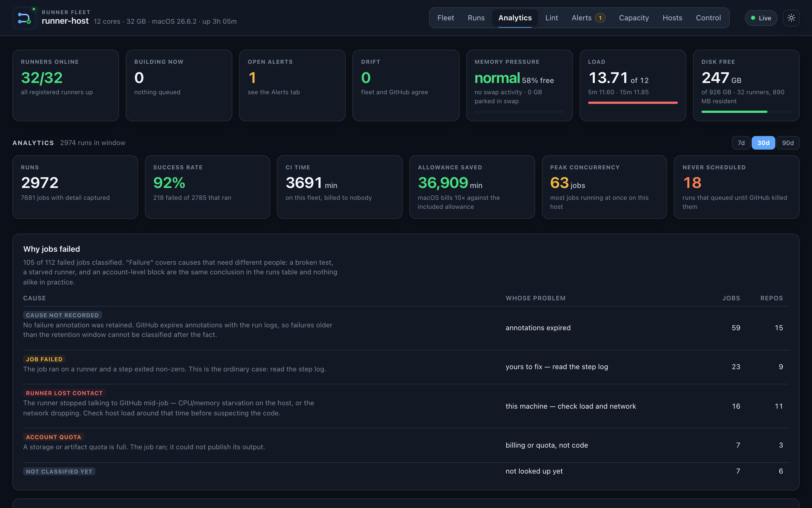Image resolution: width=812 pixels, height=508 pixels.
Task: Click 'annotations expired' cell
Action: click(x=538, y=328)
